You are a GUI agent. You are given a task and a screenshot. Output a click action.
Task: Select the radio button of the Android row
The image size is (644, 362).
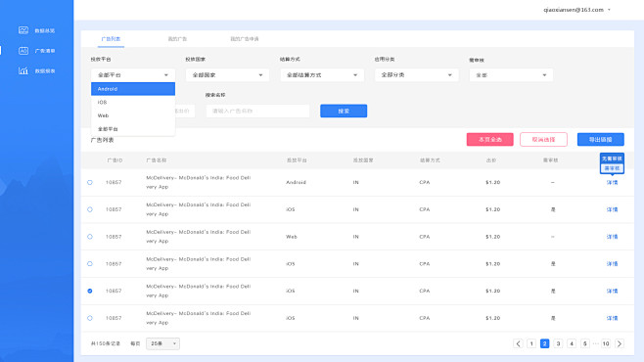(x=90, y=182)
